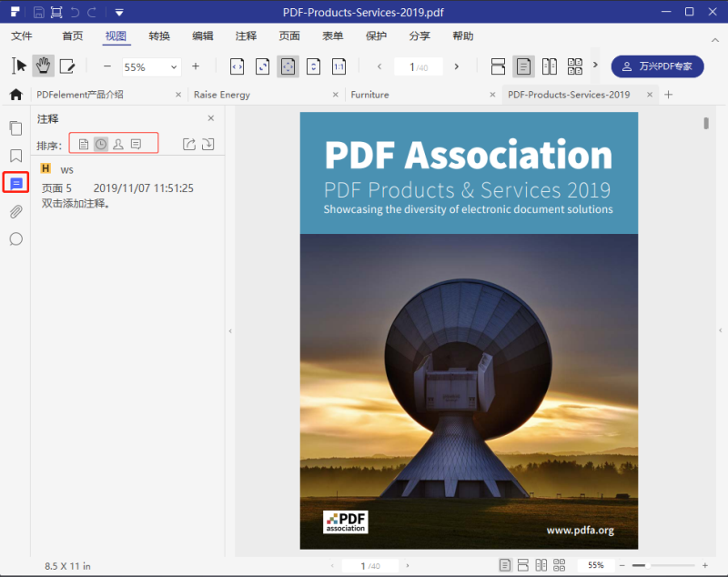Click the 万兴PDF专家 button
The image size is (728, 577).
click(x=657, y=66)
